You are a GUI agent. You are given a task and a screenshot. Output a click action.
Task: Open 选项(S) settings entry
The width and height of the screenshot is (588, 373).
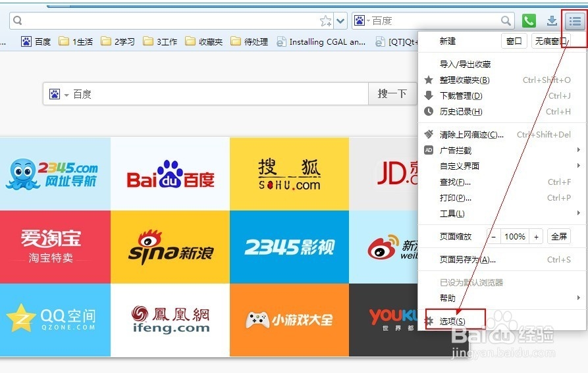coord(502,321)
